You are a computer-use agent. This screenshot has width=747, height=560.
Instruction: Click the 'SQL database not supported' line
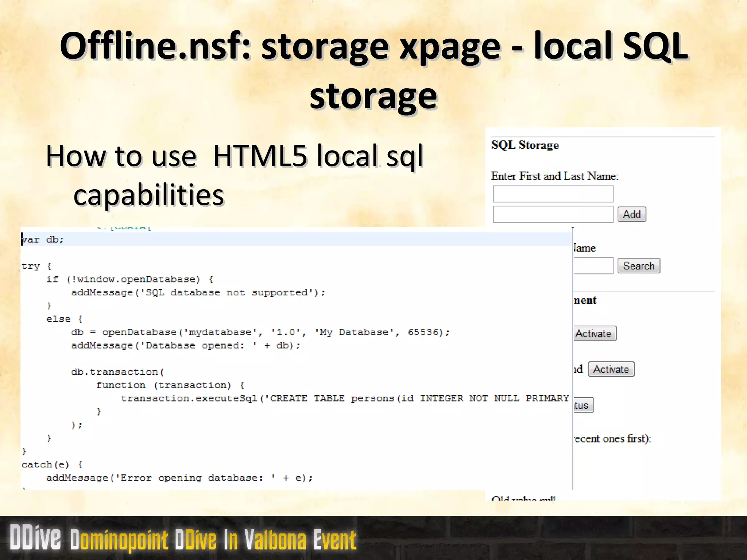tap(198, 292)
